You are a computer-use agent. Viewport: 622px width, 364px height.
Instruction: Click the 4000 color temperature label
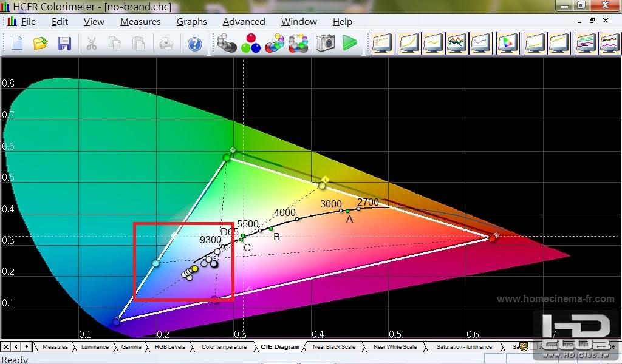tap(285, 213)
